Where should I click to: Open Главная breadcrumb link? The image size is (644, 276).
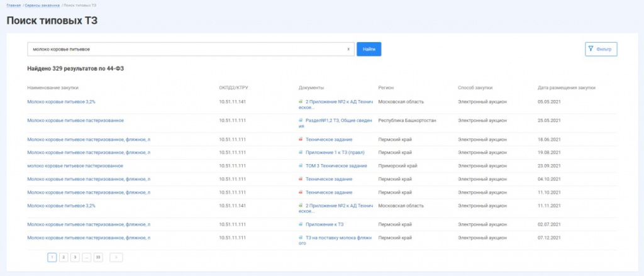coord(14,5)
